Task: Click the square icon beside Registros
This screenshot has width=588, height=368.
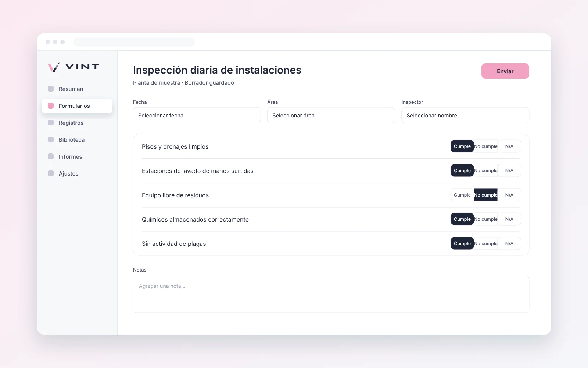Action: click(x=51, y=123)
